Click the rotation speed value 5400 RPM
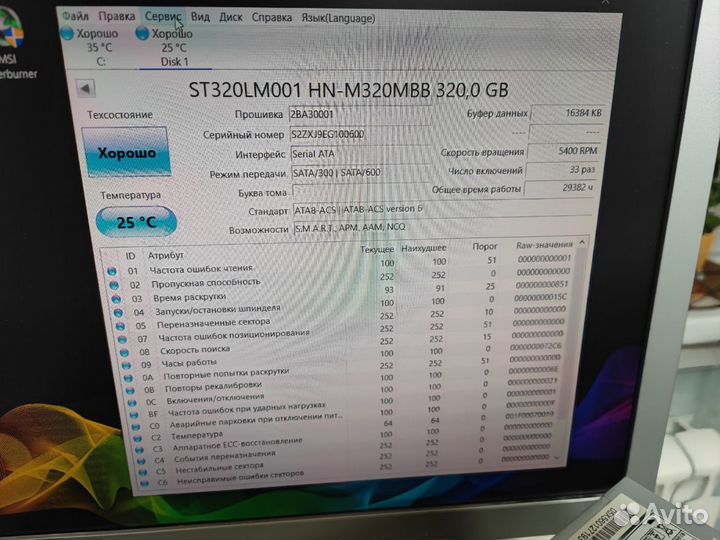 [x=564, y=151]
